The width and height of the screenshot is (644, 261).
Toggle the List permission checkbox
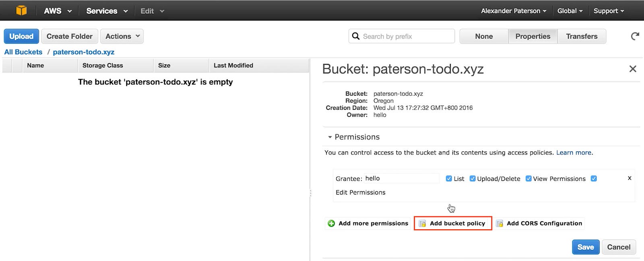point(449,179)
